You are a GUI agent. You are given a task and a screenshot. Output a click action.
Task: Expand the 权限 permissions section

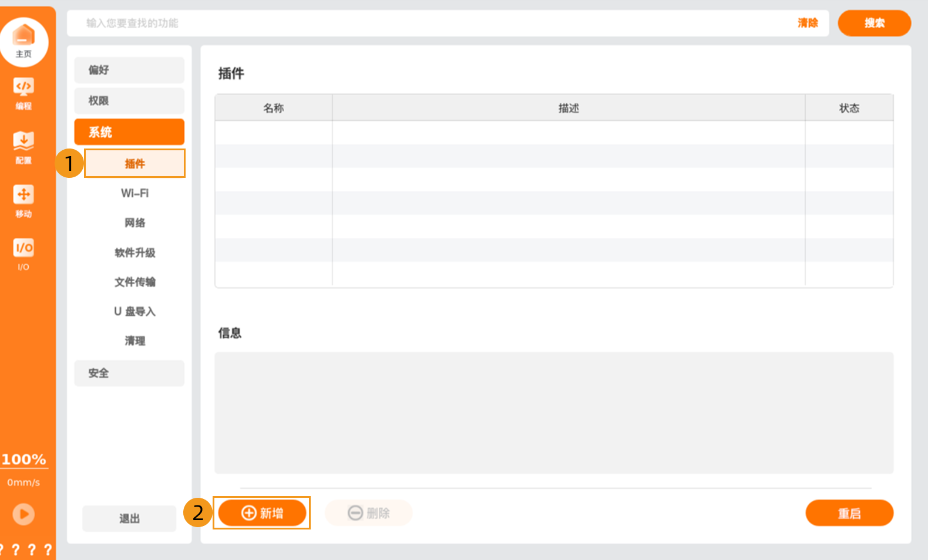(x=129, y=100)
